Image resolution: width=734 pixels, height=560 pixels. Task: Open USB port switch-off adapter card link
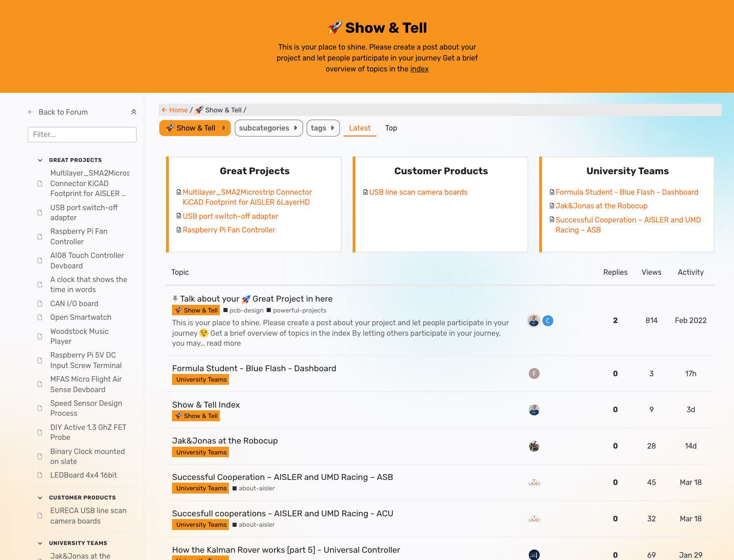click(x=230, y=216)
